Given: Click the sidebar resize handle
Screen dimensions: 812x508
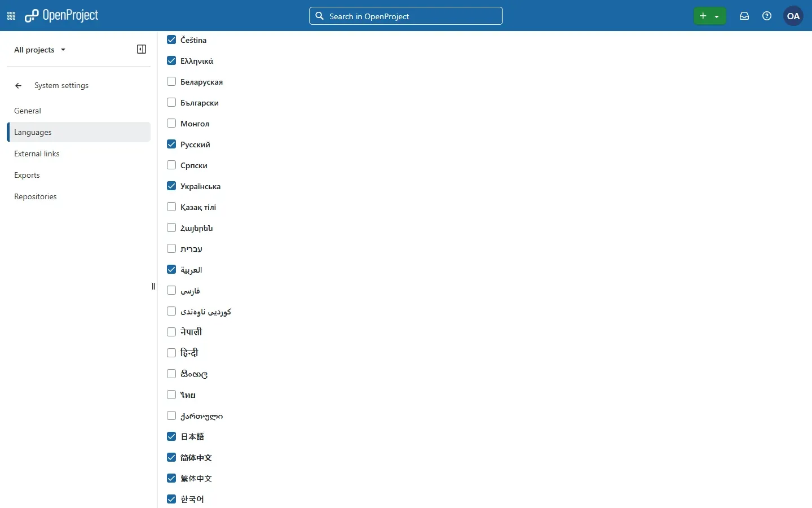Looking at the screenshot, I should pyautogui.click(x=153, y=287).
